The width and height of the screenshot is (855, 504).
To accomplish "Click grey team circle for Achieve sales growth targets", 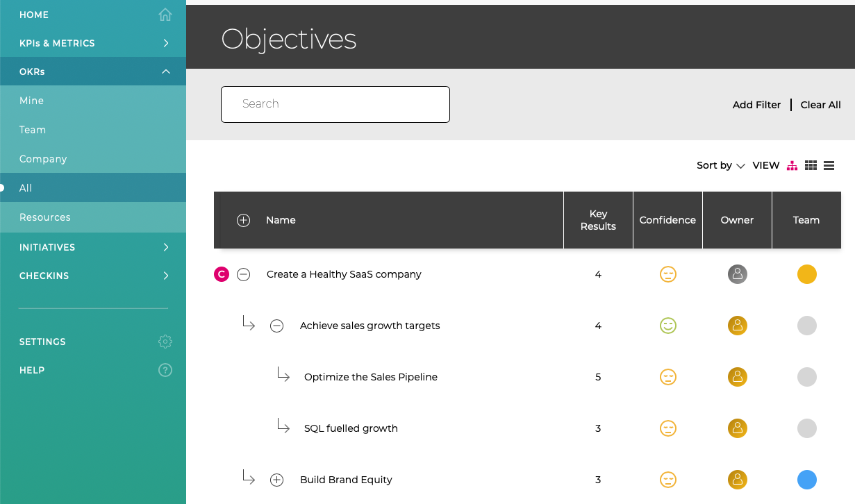I will [806, 326].
